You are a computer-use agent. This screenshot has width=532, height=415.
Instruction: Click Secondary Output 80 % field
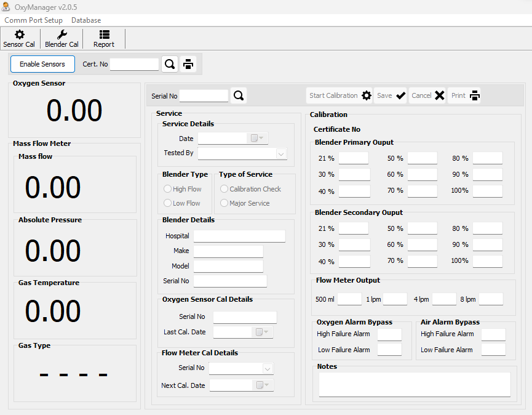coord(488,228)
